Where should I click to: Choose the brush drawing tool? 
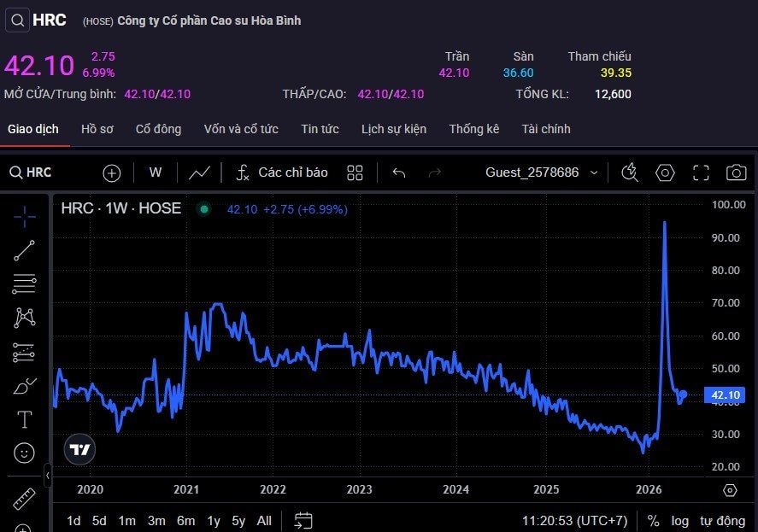tap(24, 386)
